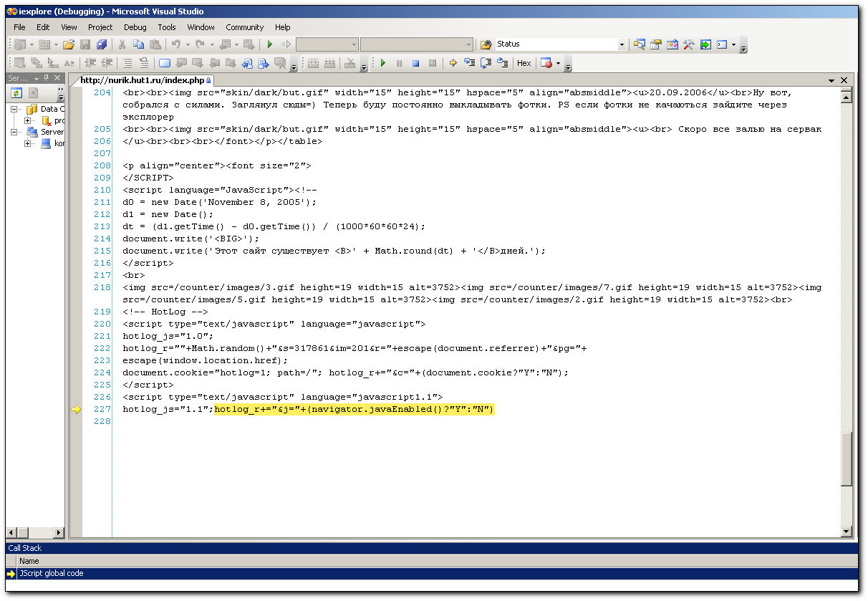
Task: Click the Save icon in toolbar
Action: tap(85, 44)
